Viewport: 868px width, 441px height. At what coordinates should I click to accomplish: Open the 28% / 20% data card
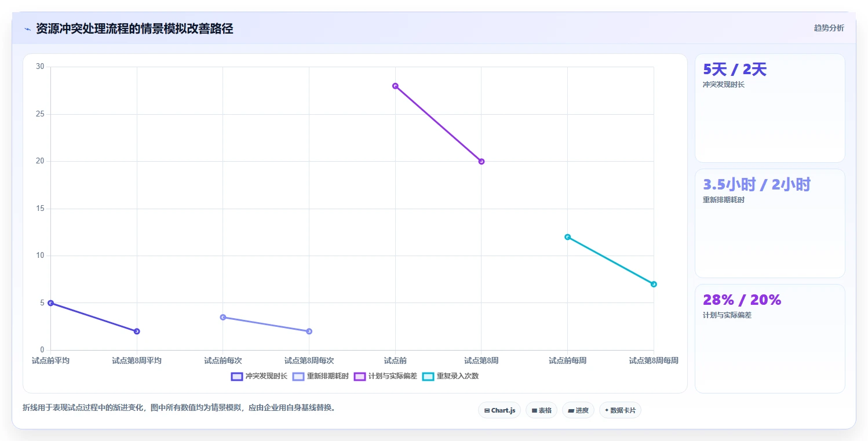click(x=769, y=338)
